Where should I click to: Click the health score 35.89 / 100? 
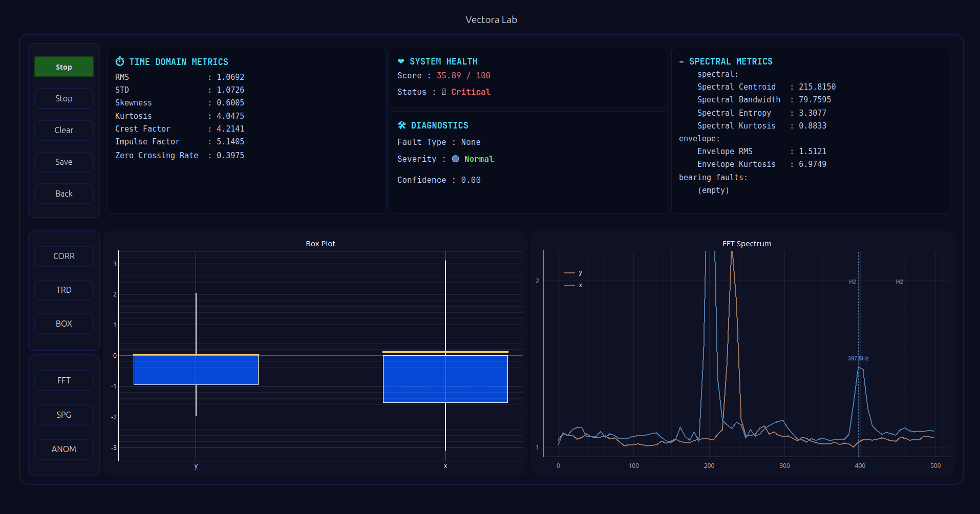click(x=463, y=76)
